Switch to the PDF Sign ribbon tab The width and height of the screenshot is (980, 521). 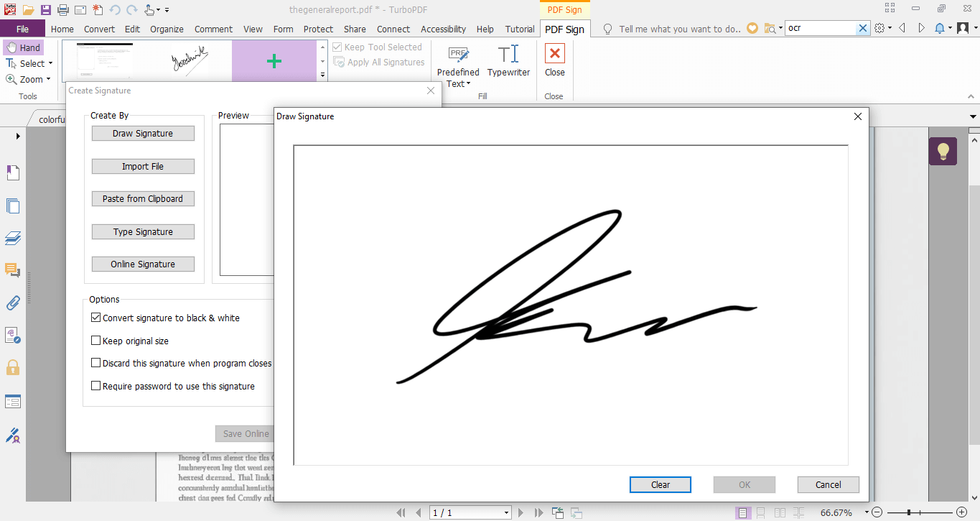[564, 29]
